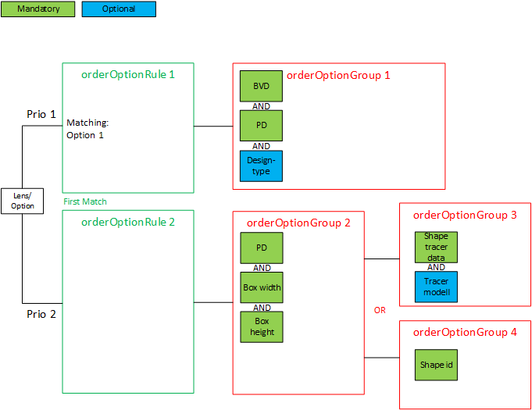Viewport: 532px width, 410px height.
Task: Select the Shape tracer data box
Action: (x=436, y=247)
